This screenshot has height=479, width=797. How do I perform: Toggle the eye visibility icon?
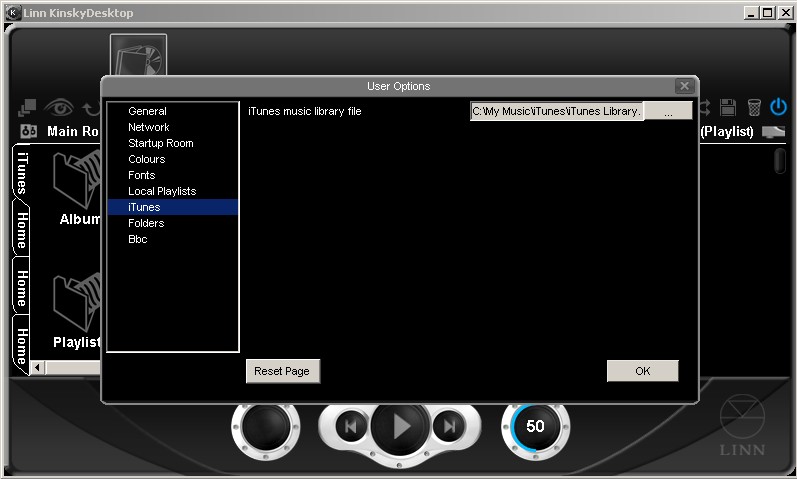pos(59,107)
